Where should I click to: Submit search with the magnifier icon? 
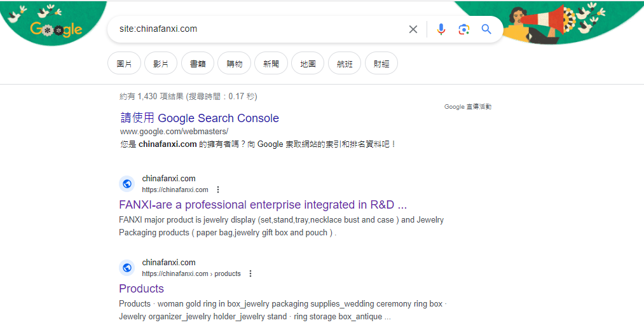(487, 29)
